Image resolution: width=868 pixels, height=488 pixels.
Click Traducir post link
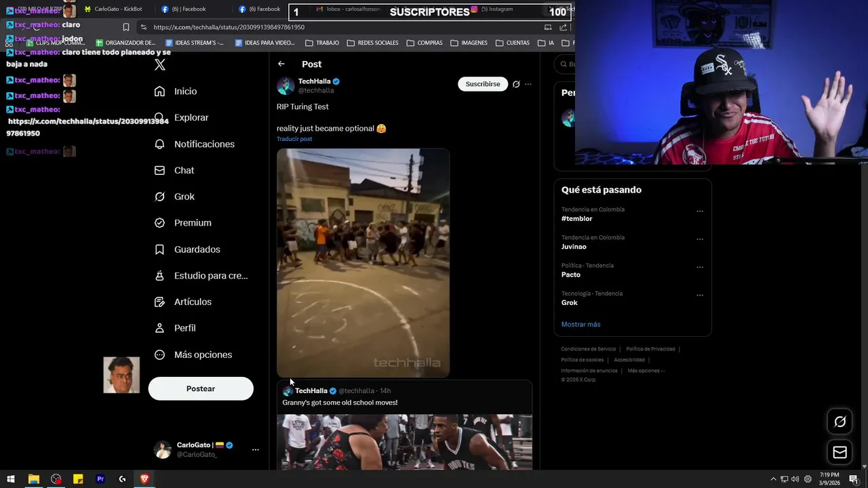pos(294,139)
